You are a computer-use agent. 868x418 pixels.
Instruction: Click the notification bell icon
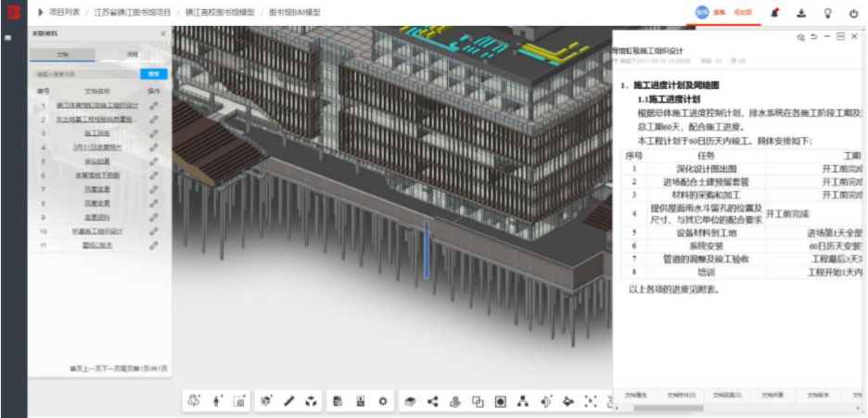tap(774, 13)
